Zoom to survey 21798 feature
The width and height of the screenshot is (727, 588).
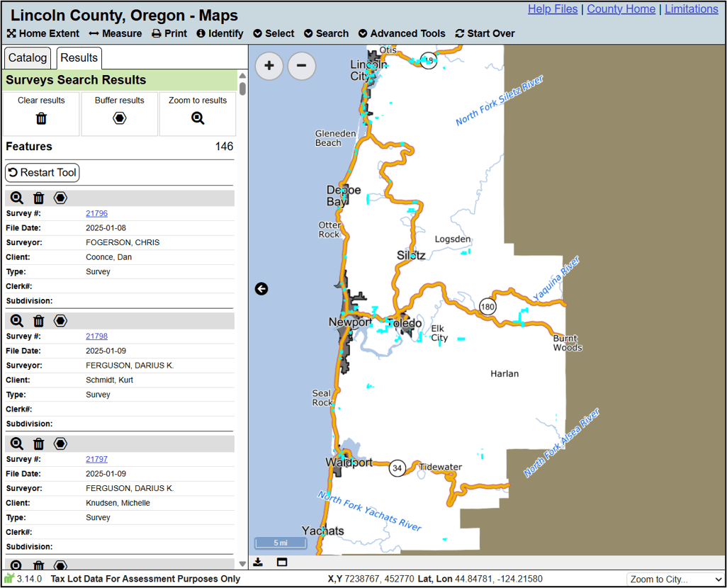tap(17, 321)
